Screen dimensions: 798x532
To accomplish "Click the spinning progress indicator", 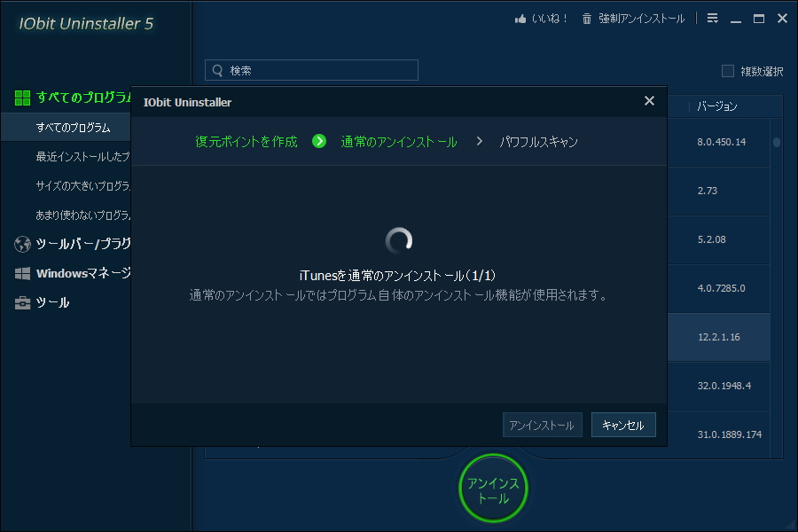I will [x=400, y=239].
